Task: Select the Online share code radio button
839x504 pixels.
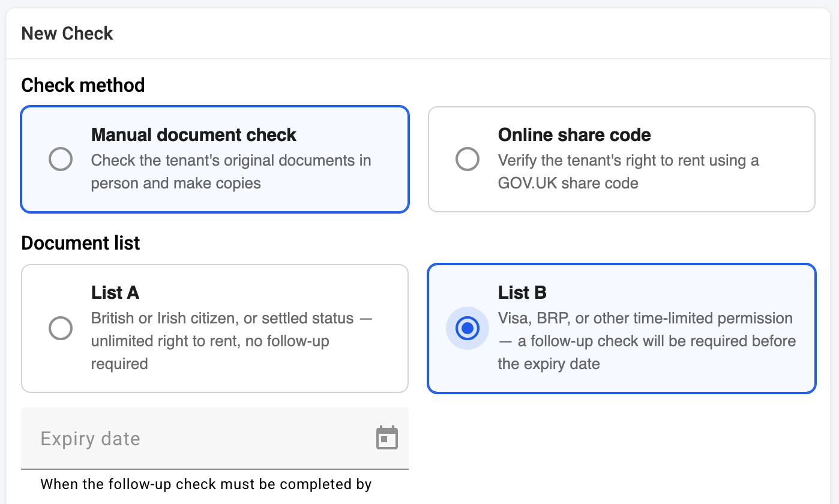Action: [x=468, y=160]
